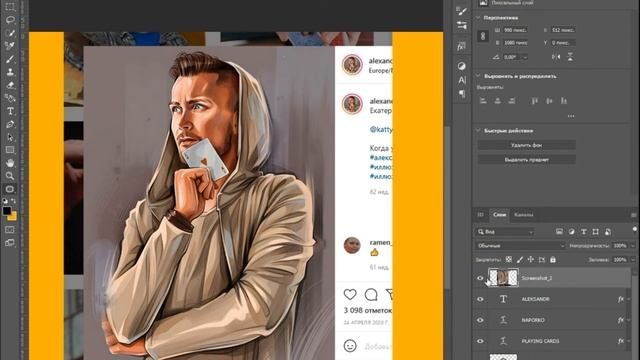Select the Rectangle shape tool
The image size is (640, 360).
pyautogui.click(x=10, y=150)
